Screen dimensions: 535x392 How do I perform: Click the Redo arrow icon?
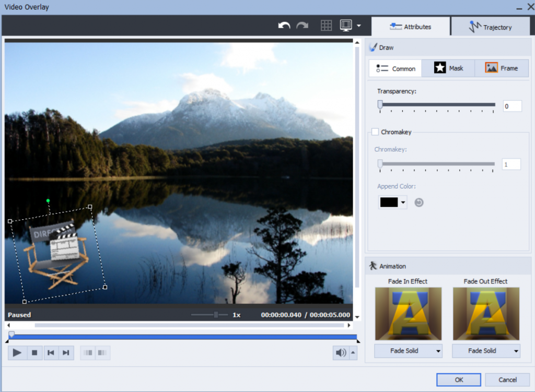(302, 26)
